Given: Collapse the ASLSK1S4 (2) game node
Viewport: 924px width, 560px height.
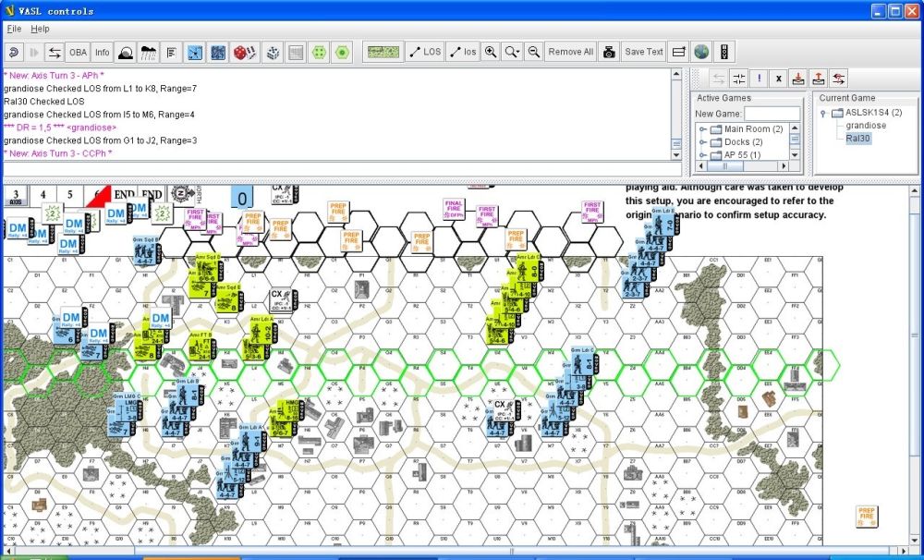Looking at the screenshot, I should coord(823,113).
